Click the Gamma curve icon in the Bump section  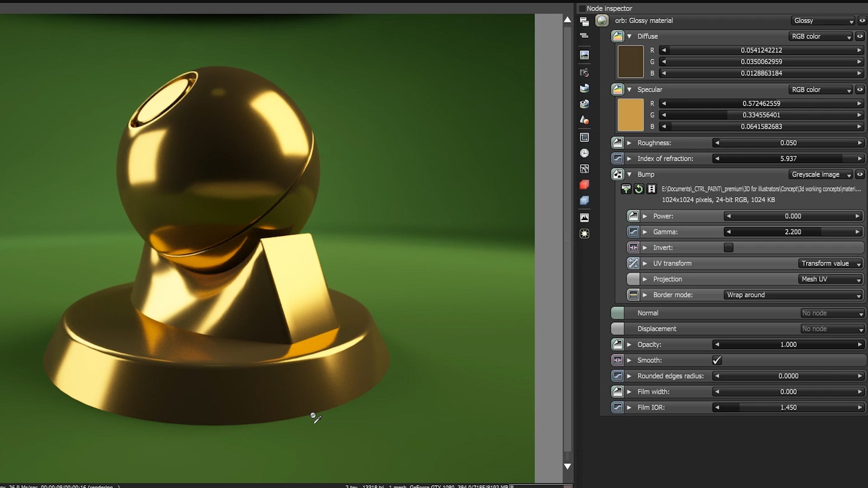[x=632, y=231]
